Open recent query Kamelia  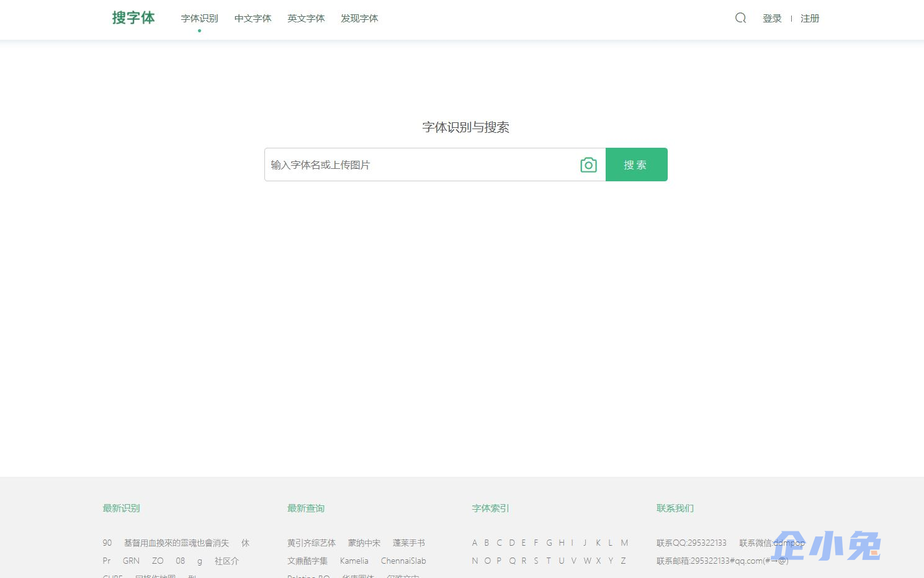tap(354, 561)
